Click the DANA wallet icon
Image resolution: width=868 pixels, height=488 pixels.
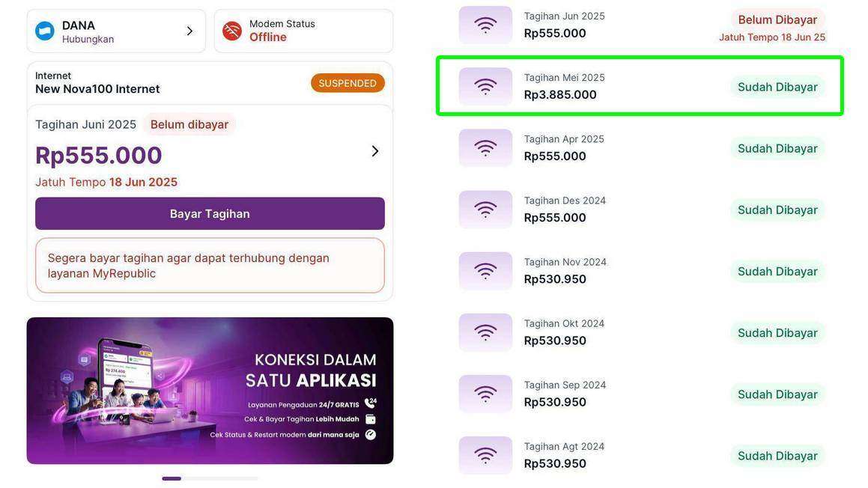(x=45, y=30)
